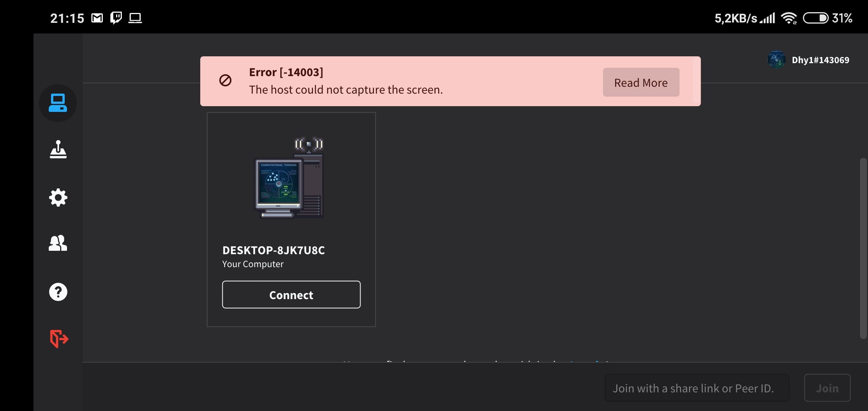The height and width of the screenshot is (411, 868).
Task: Tap the laptop status bar icon
Action: click(135, 18)
